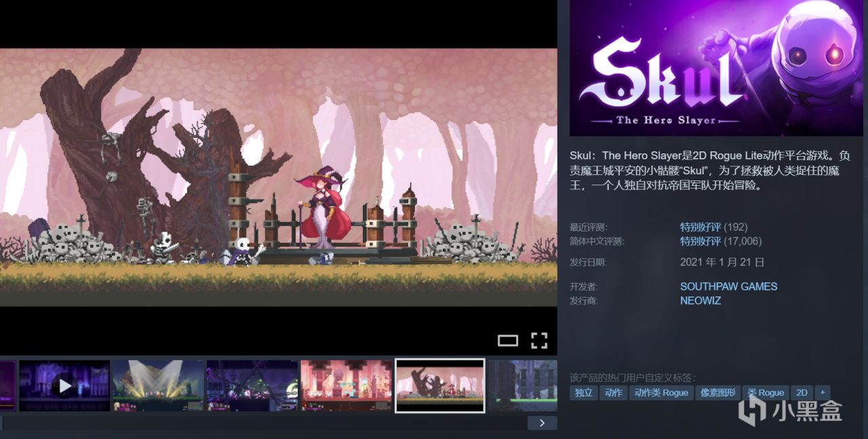
Task: Click the 开发者 label
Action: (x=584, y=286)
